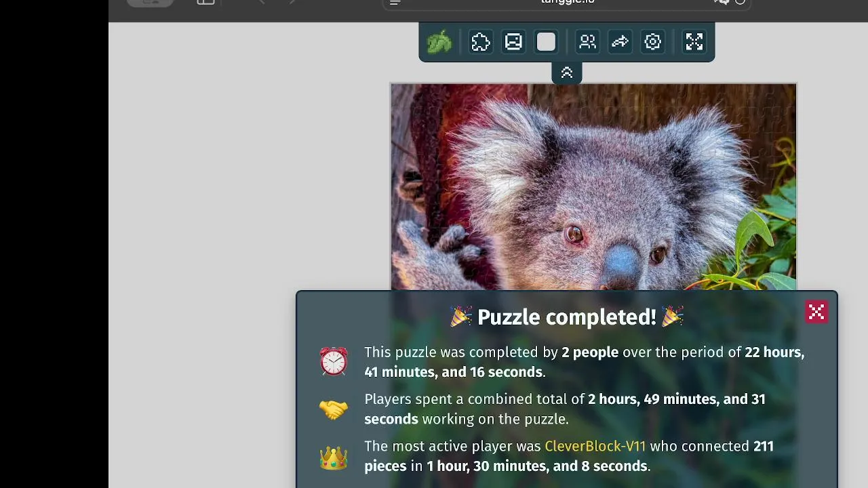Open the puzzle piece menu icon

click(x=481, y=42)
